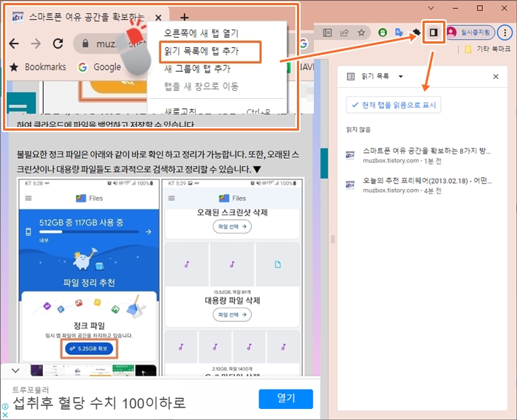Click the ad info icon

5,407
